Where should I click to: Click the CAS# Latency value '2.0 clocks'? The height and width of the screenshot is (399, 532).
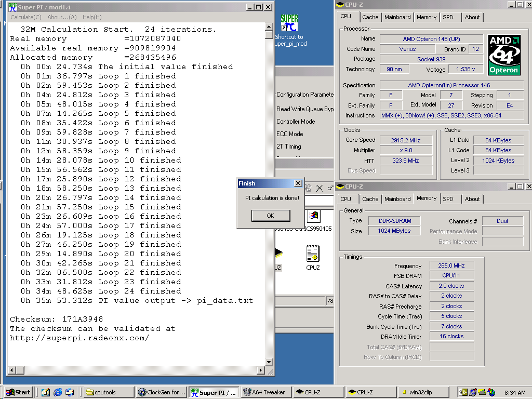point(451,286)
